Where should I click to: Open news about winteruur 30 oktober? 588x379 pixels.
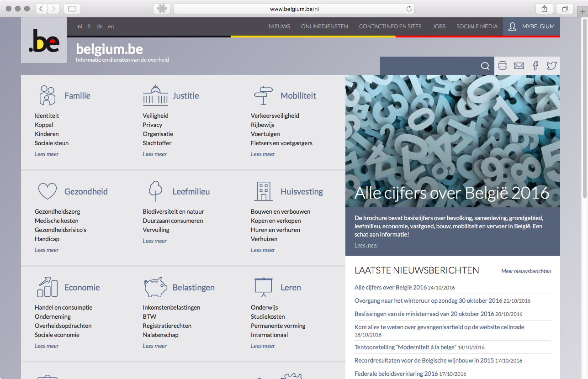(x=428, y=301)
